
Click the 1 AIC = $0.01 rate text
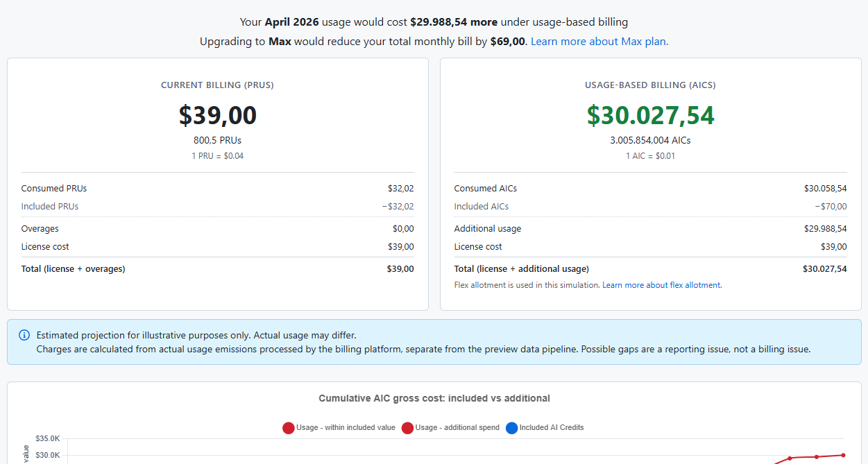click(650, 156)
